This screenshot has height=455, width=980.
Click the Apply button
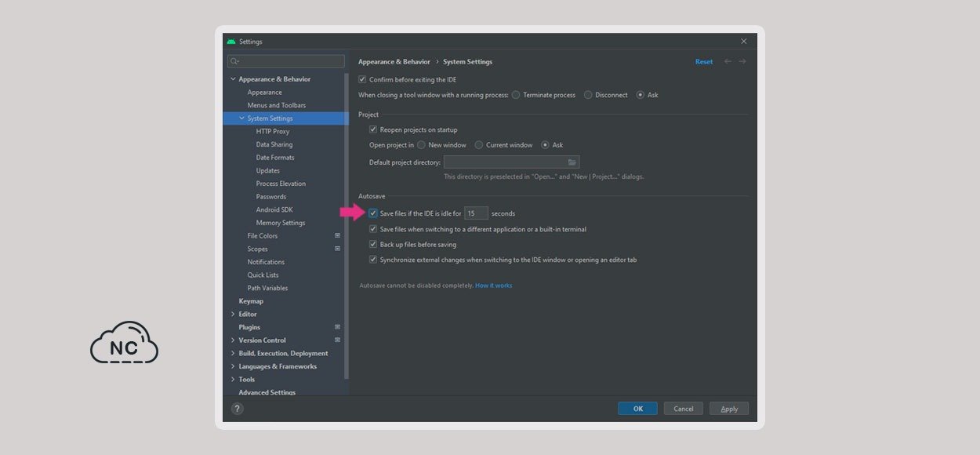pyautogui.click(x=729, y=409)
